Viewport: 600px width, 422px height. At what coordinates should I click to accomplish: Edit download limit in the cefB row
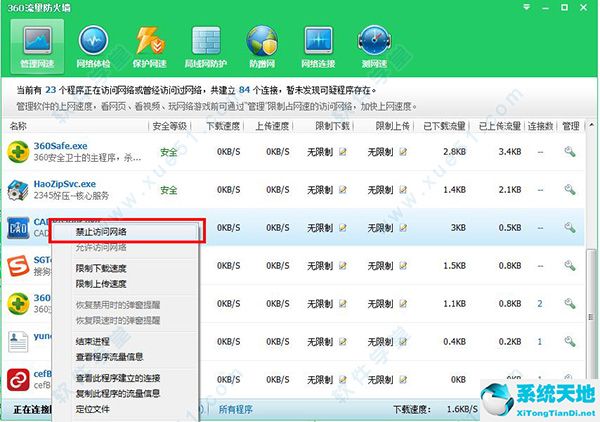coord(343,380)
